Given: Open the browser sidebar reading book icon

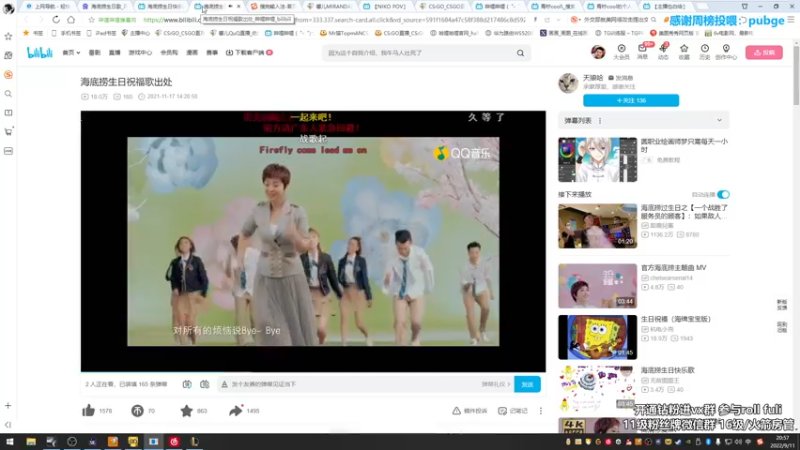Looking at the screenshot, I should (x=8, y=113).
